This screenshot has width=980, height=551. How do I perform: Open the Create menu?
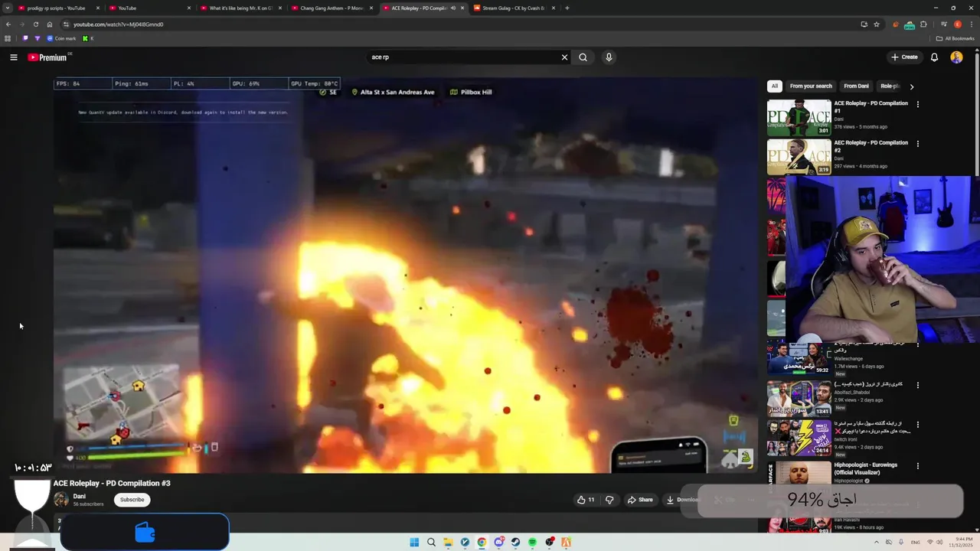click(904, 57)
